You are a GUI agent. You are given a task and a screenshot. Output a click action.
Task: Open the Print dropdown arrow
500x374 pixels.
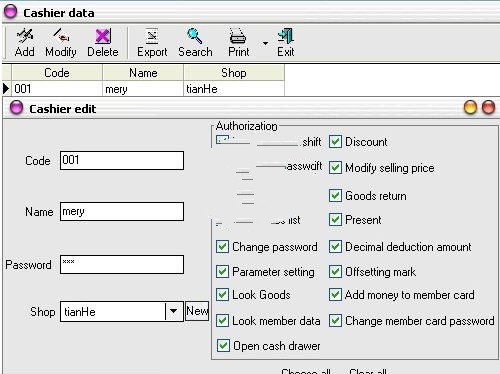265,43
